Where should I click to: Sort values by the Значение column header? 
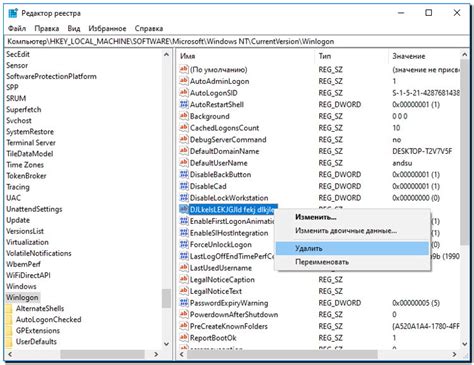(424, 56)
